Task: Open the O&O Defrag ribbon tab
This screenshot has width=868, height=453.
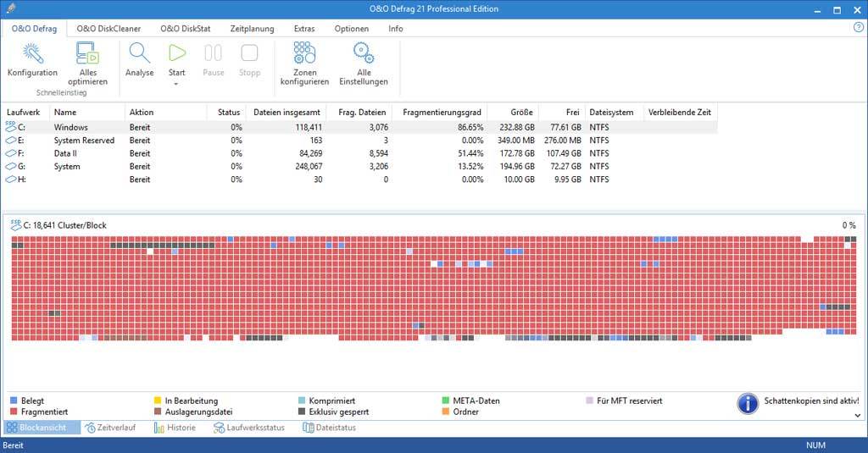Action: pyautogui.click(x=34, y=28)
